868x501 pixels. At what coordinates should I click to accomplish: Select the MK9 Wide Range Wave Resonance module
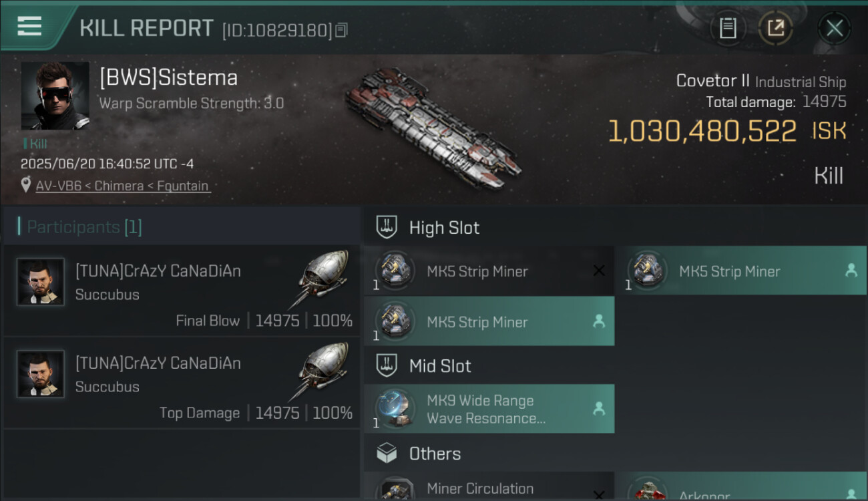click(489, 409)
